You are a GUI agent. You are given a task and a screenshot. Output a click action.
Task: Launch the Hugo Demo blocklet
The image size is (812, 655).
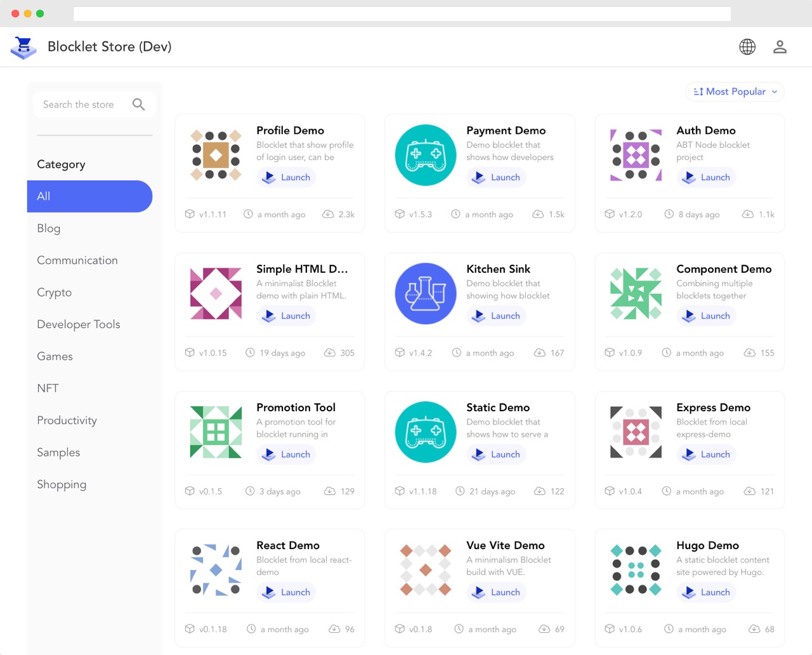706,592
